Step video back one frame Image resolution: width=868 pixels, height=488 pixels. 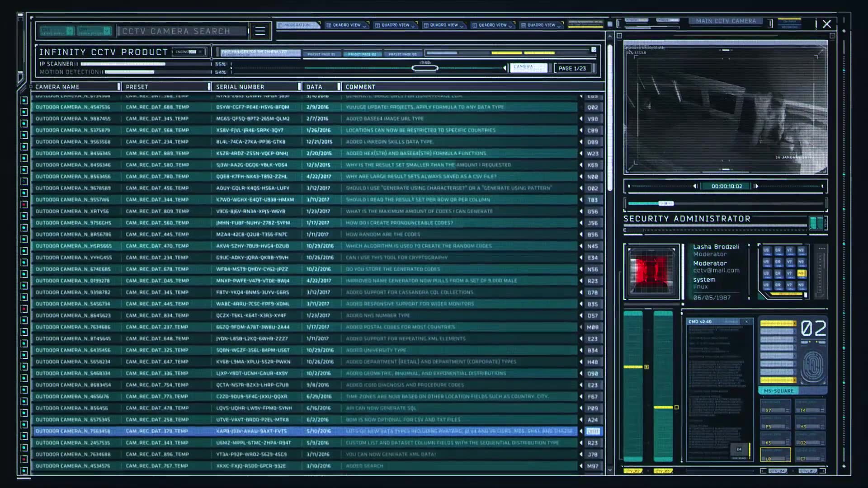(x=695, y=186)
